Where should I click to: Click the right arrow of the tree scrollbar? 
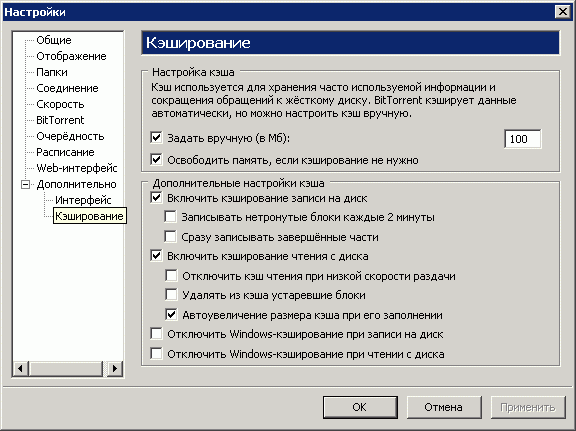(x=115, y=368)
